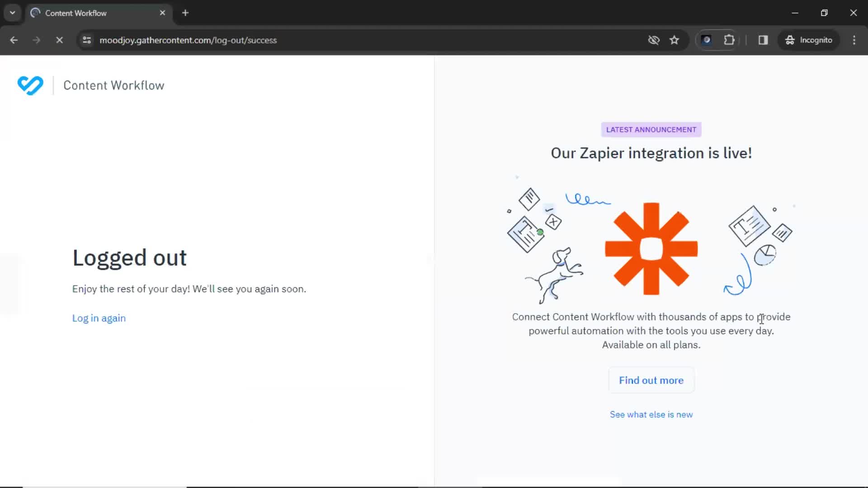Expand the browser profile menu
Screen dimensions: 868x488
pyautogui.click(x=808, y=40)
